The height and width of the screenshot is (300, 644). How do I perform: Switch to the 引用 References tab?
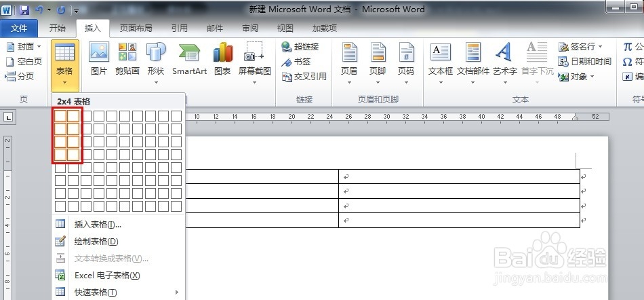click(180, 29)
